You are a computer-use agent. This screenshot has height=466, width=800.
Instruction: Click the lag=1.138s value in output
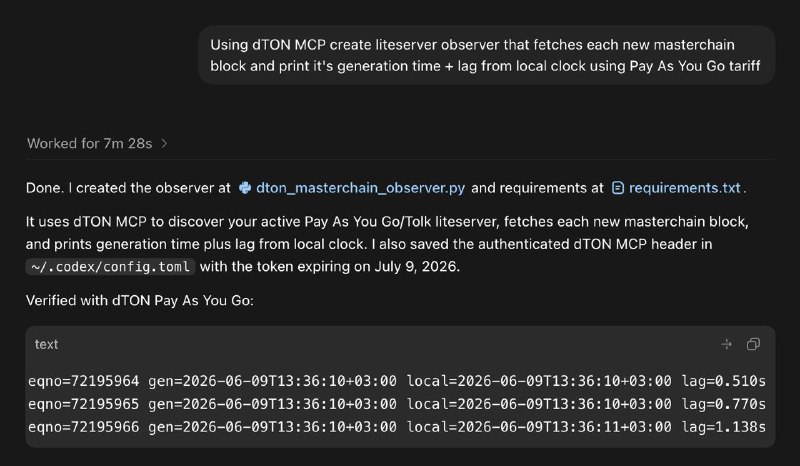pos(723,427)
